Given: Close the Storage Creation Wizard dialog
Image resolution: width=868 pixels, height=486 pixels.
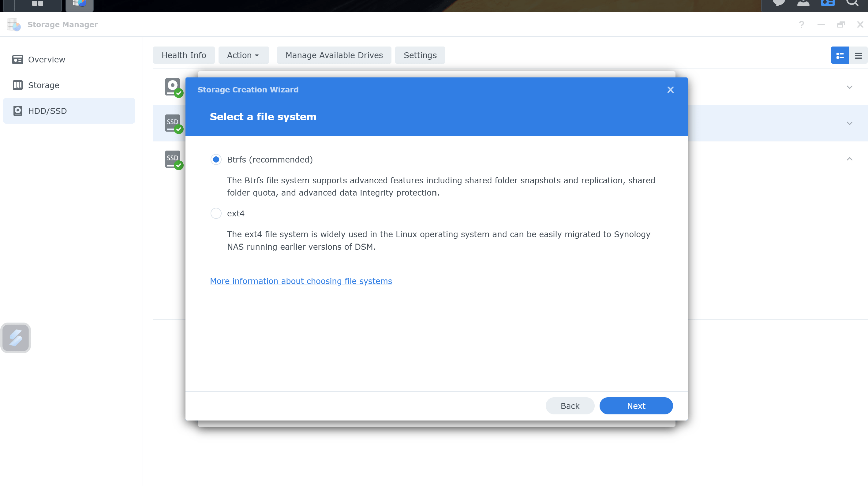Looking at the screenshot, I should (x=670, y=90).
